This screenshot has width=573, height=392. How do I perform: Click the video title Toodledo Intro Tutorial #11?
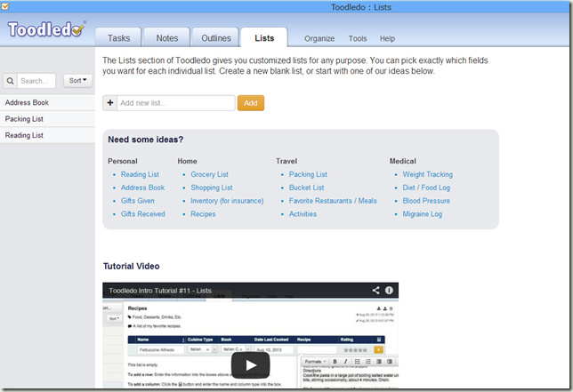(x=160, y=291)
